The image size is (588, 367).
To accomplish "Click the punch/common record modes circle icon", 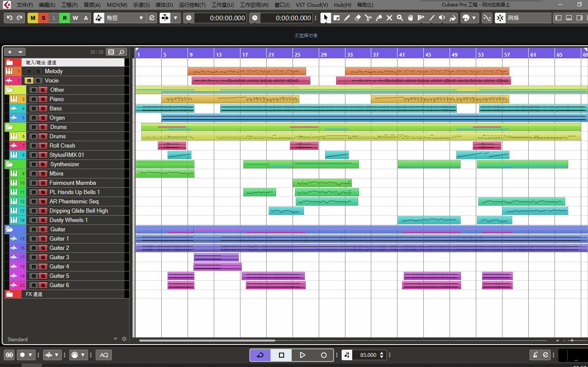I will (22, 355).
